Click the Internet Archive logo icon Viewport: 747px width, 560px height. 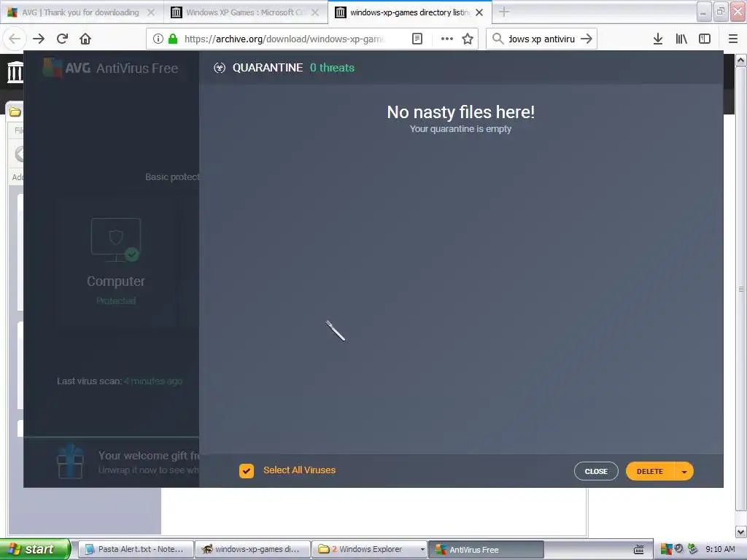pyautogui.click(x=15, y=72)
